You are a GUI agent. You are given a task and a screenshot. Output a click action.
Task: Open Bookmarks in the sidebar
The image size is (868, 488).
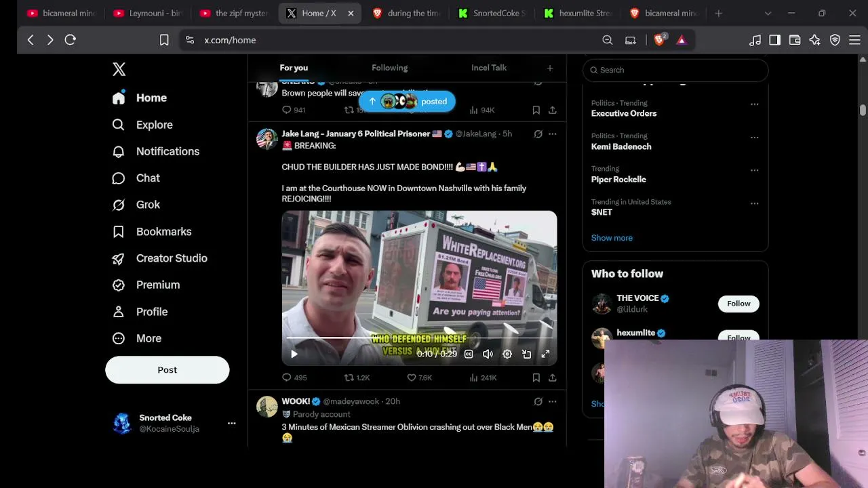[x=152, y=232]
